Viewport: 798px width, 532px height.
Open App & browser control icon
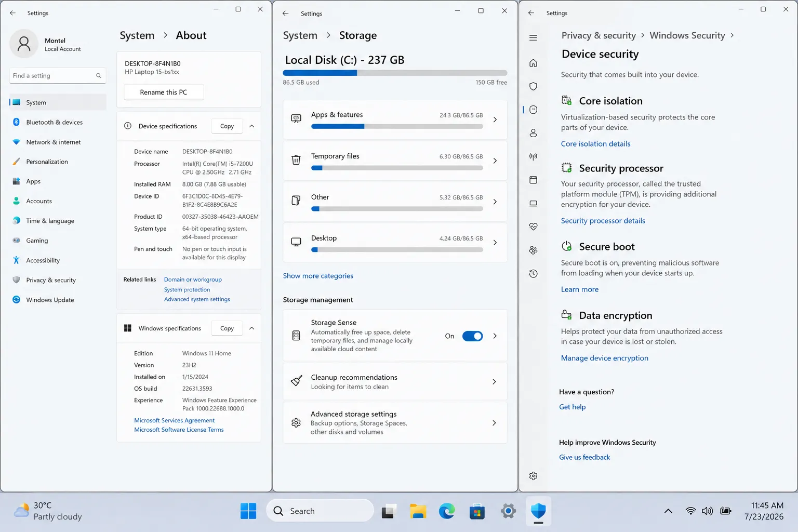point(533,180)
